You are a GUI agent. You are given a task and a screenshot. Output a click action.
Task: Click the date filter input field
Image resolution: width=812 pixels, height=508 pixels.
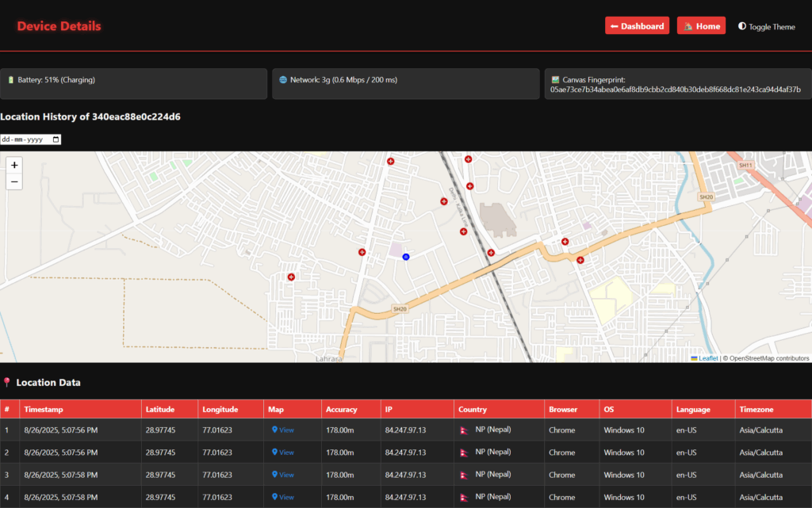(28, 139)
